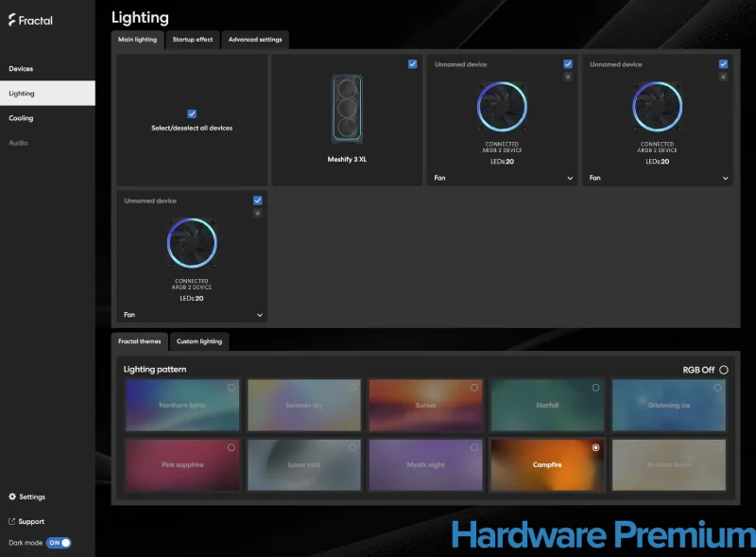Uncheck the fan card beside Meshify 3 XL
Screen dimensions: 756x557
click(568, 64)
